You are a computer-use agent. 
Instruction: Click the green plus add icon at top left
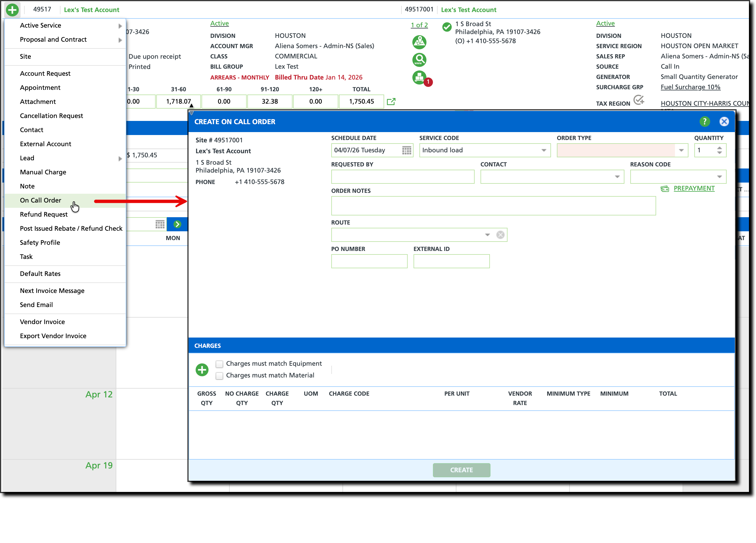[x=12, y=10]
